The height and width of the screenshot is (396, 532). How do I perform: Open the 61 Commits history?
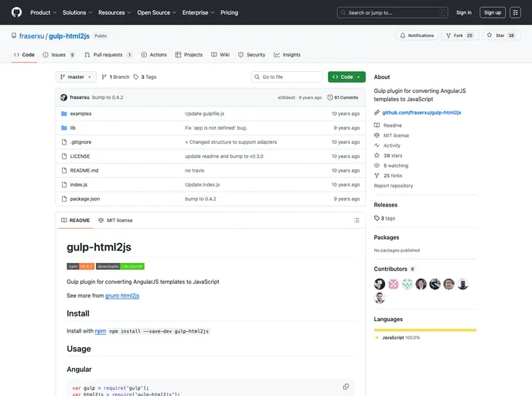[x=343, y=97]
